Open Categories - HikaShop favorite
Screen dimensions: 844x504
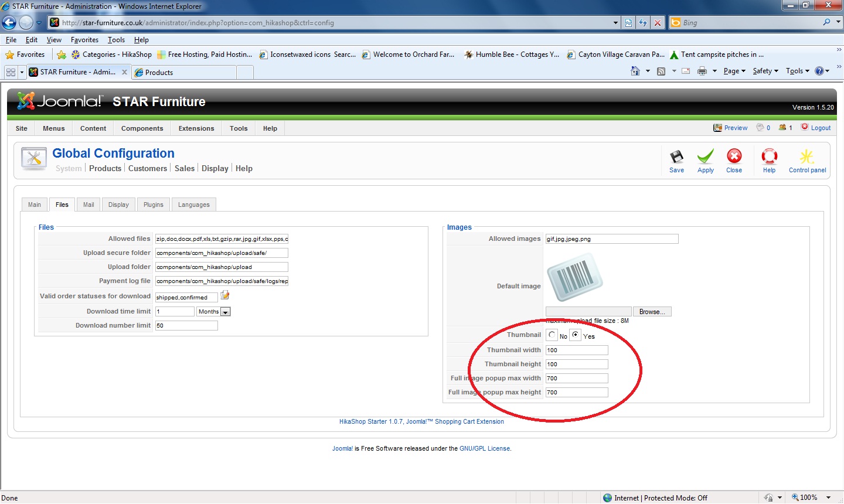pyautogui.click(x=111, y=55)
